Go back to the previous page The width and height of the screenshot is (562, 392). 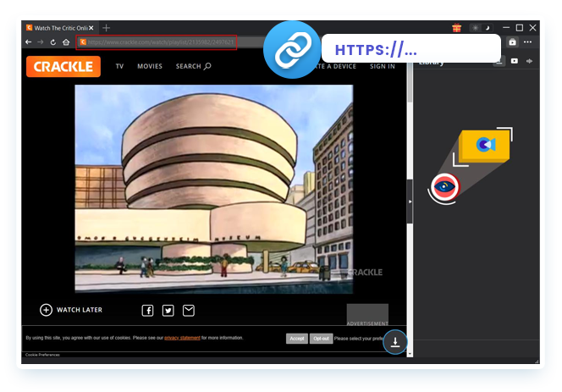(x=28, y=42)
